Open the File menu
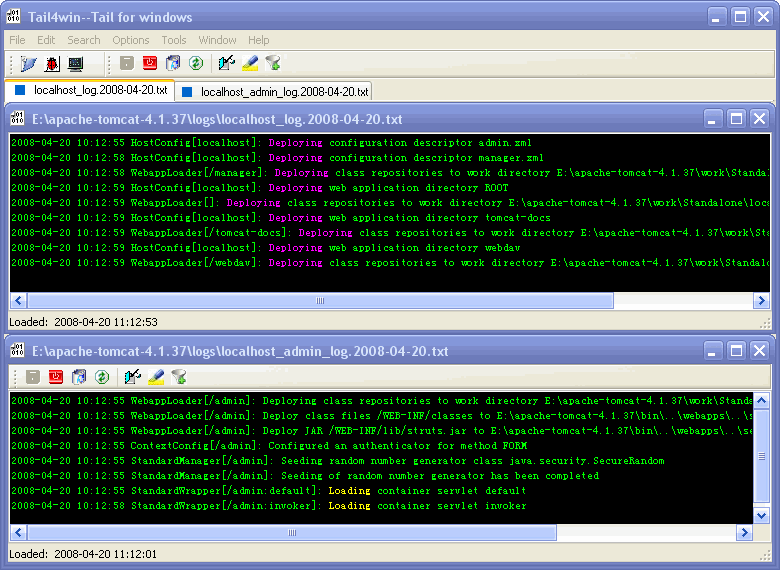 coord(17,40)
